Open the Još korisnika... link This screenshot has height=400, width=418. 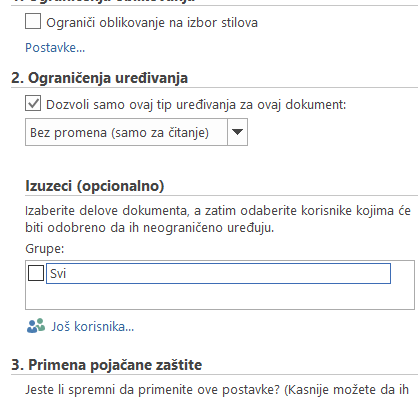pos(92,326)
